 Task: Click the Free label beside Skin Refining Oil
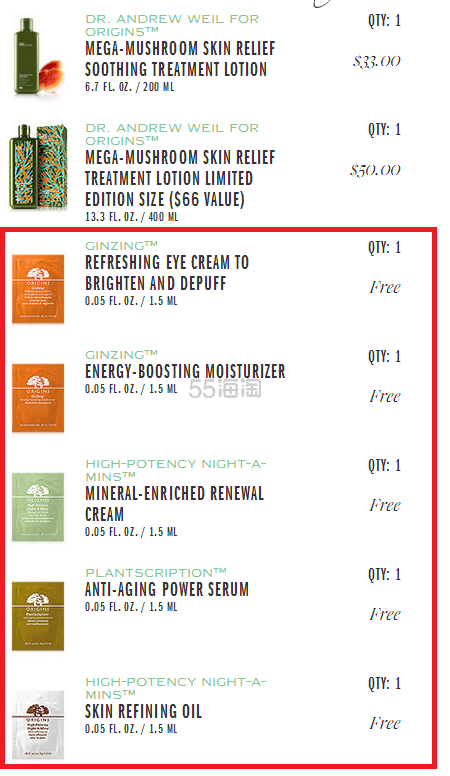point(385,723)
